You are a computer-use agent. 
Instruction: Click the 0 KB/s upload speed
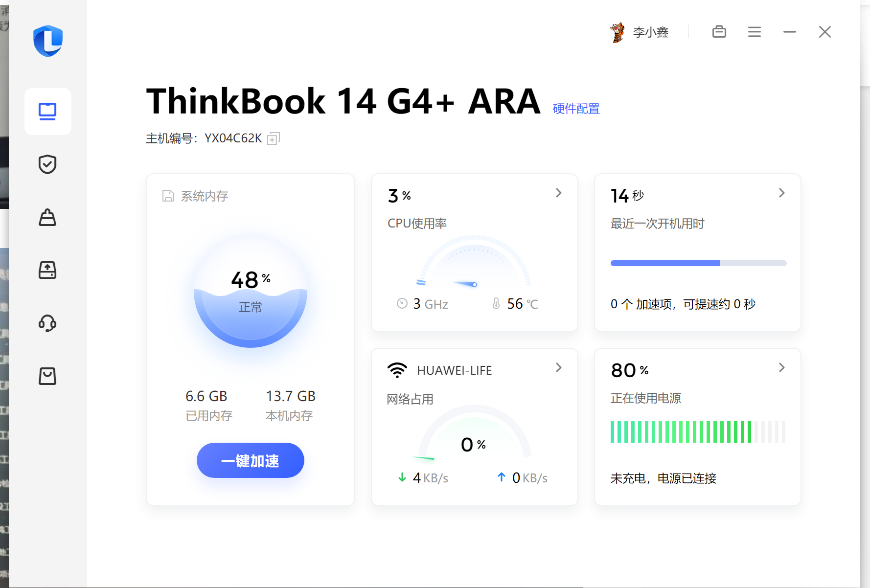point(530,477)
